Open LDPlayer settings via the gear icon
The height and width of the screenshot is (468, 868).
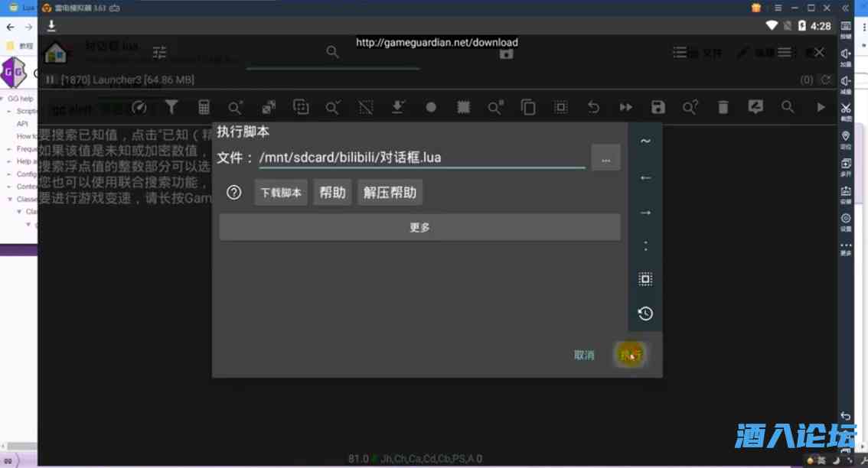click(x=846, y=217)
